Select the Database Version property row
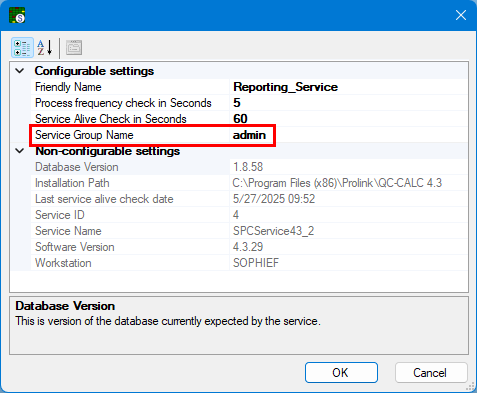Viewport: 477px width, 393px height. [249, 167]
